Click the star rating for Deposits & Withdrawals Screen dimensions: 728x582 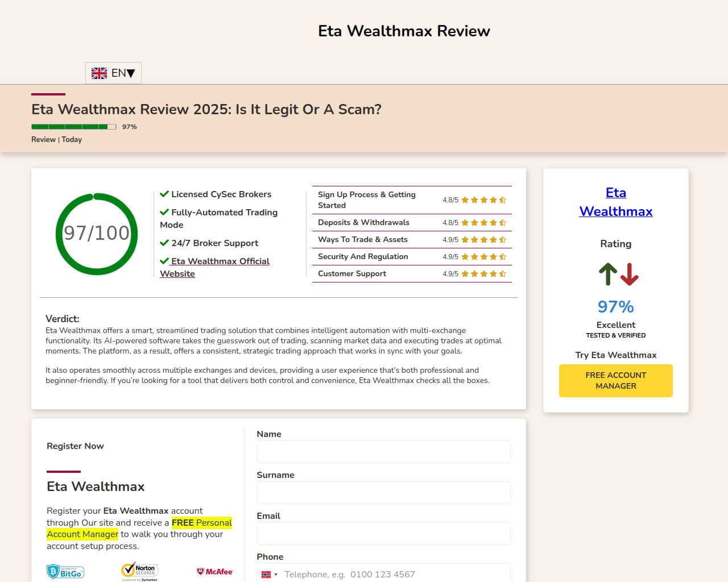pyautogui.click(x=483, y=223)
